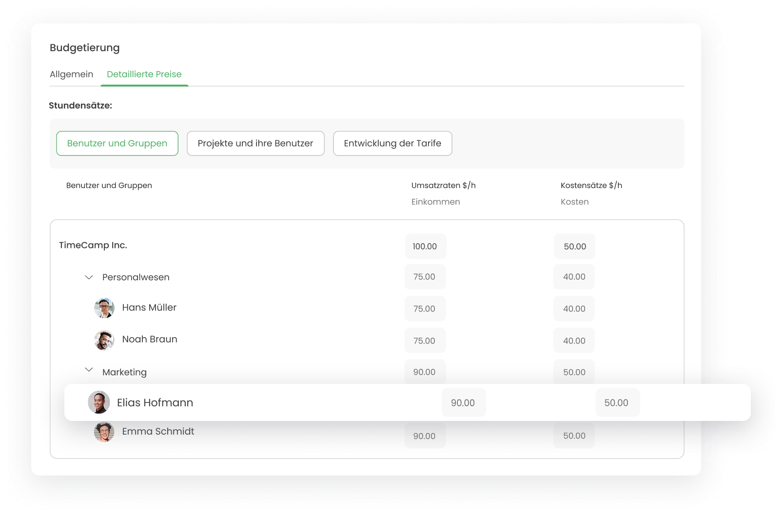Image resolution: width=782 pixels, height=532 pixels.
Task: Open Entwicklung der Tarife view
Action: coord(392,143)
